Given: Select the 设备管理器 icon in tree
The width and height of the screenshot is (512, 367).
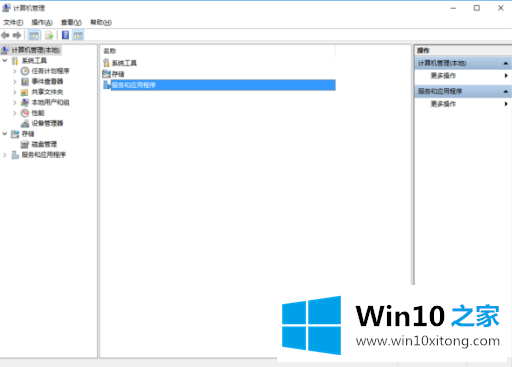Looking at the screenshot, I should 25,124.
